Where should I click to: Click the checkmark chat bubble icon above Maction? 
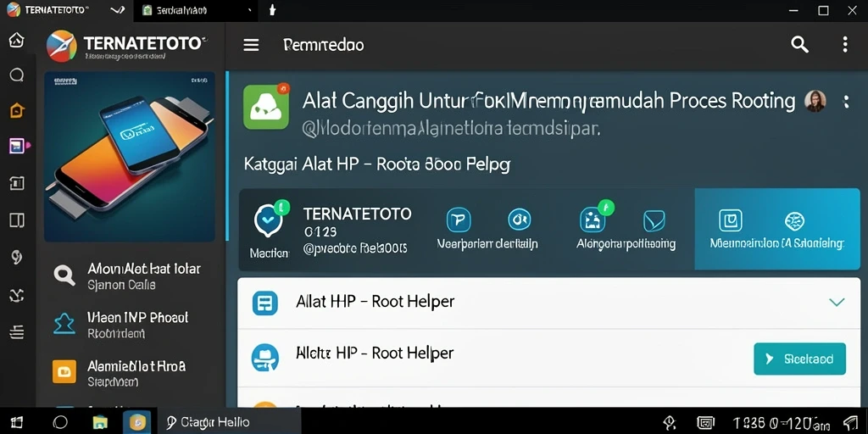coord(270,220)
